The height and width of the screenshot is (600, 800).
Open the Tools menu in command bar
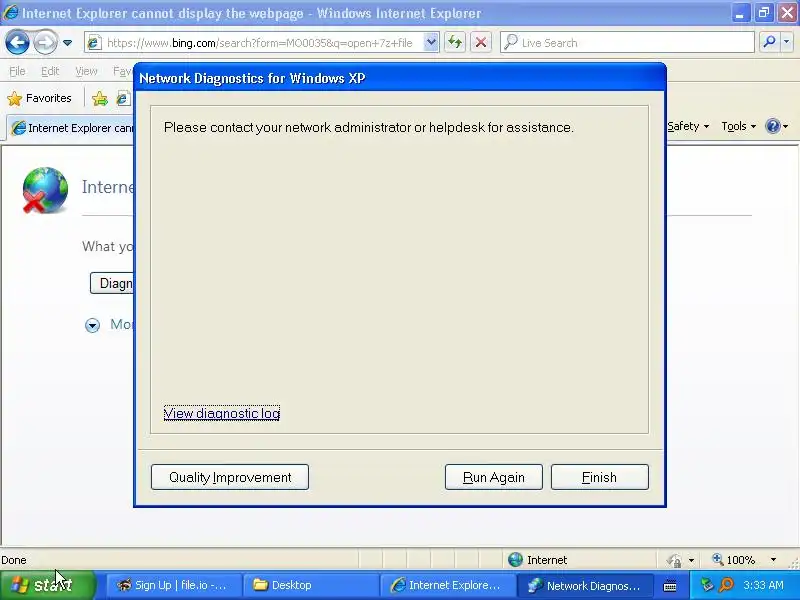pyautogui.click(x=738, y=126)
